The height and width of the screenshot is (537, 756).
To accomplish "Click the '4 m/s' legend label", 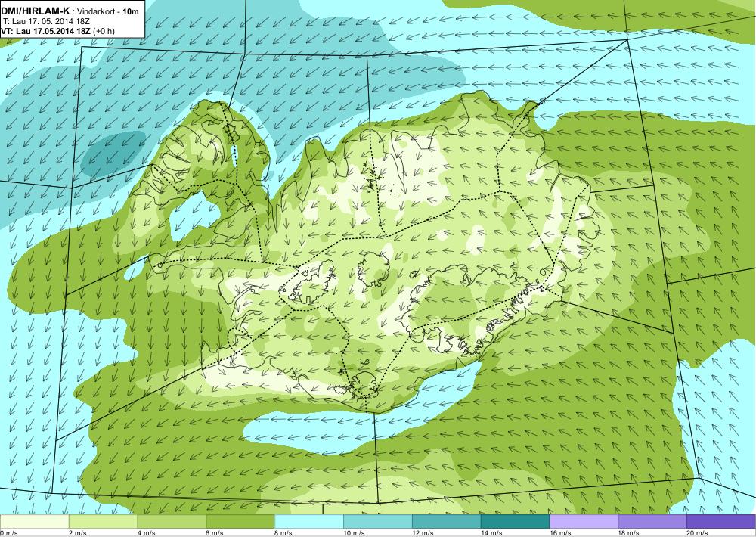I will click(x=146, y=533).
